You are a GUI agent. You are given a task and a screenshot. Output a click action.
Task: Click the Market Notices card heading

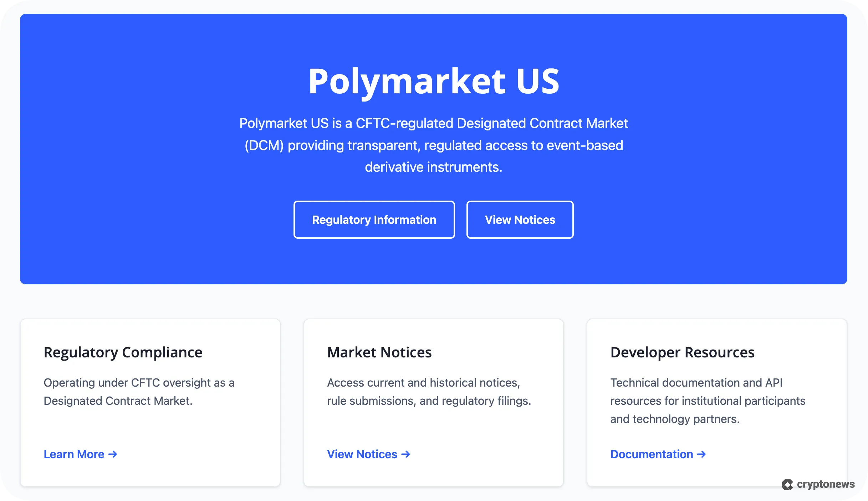(x=379, y=352)
